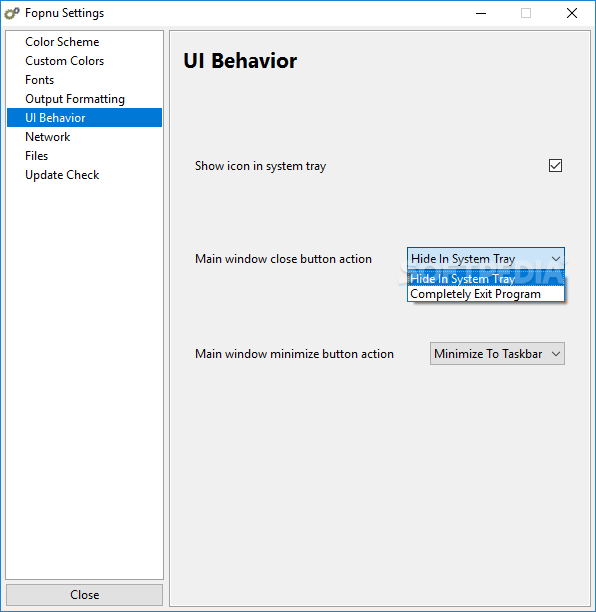Click the UI Behavior page heading
The width and height of the screenshot is (596, 612).
tap(240, 61)
